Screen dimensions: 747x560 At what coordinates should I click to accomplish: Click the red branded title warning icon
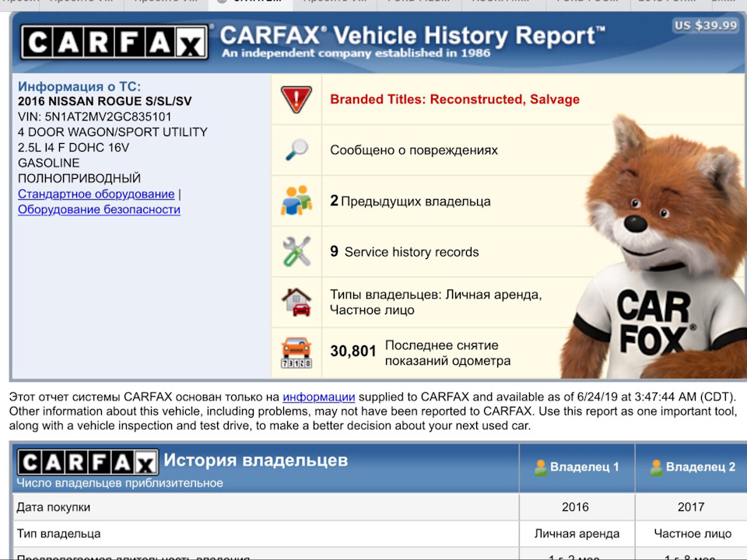click(x=296, y=99)
